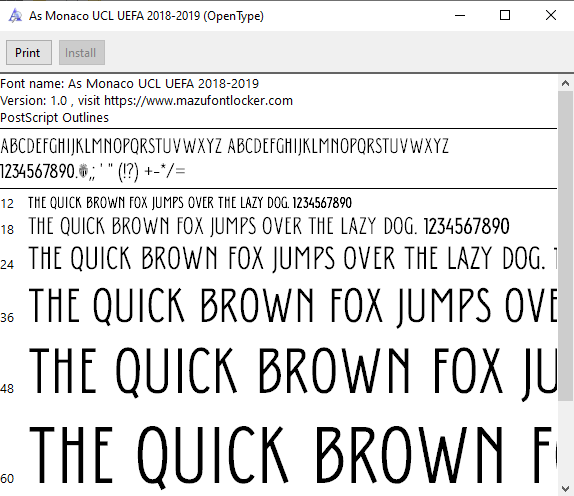Screen dimensions: 574x496
Task: Click the club crest glyph after the digits
Action: click(83, 171)
